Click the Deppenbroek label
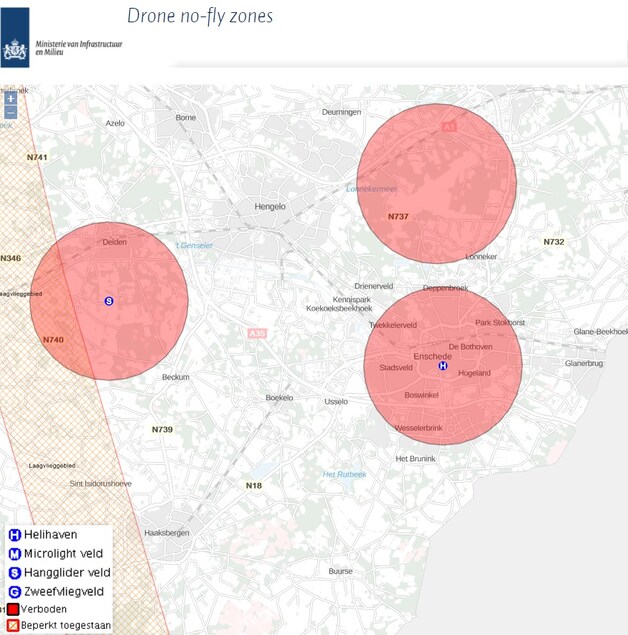 (445, 288)
